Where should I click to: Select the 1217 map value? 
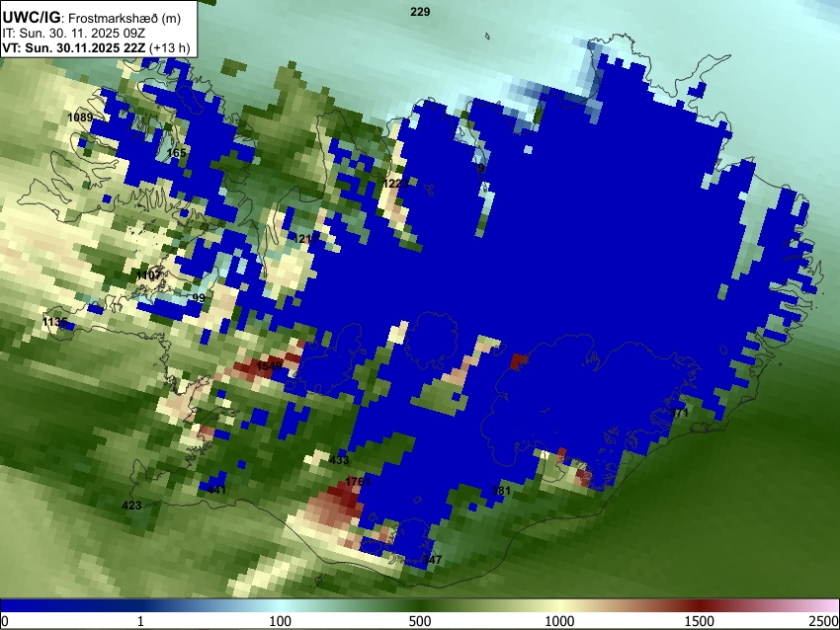306,239
